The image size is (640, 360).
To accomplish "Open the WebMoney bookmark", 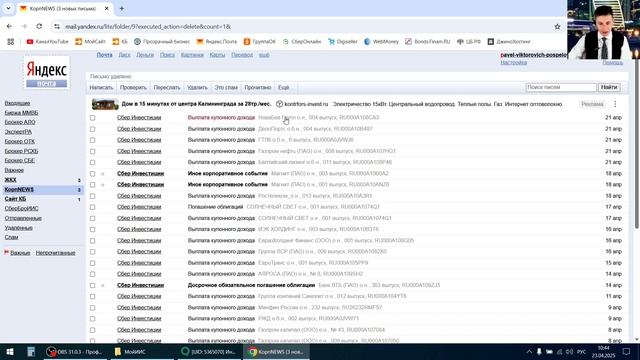I will coord(381,42).
